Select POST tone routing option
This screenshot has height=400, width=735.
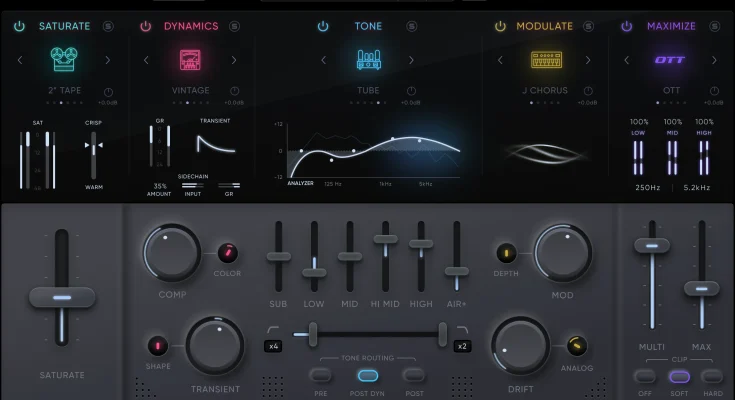414,375
